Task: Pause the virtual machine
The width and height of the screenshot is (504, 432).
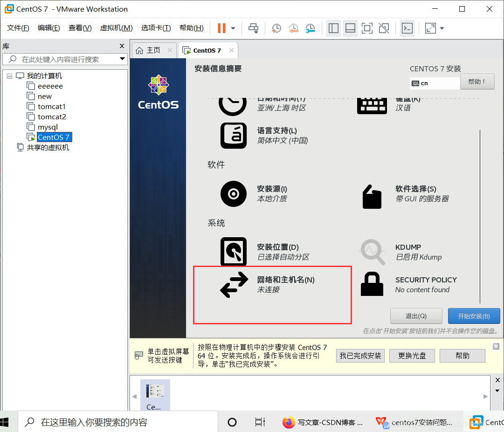Action: tap(221, 28)
